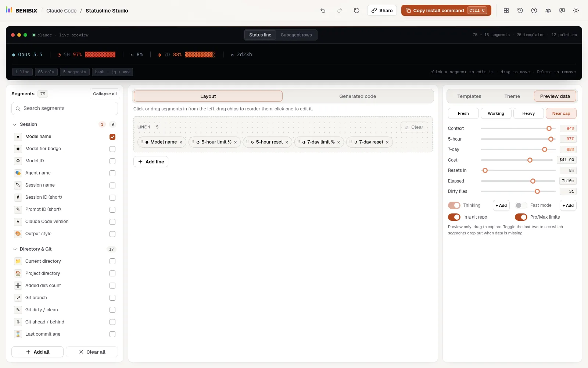Remove the Model name chip
Image resolution: width=588 pixels, height=368 pixels.
pos(181,142)
